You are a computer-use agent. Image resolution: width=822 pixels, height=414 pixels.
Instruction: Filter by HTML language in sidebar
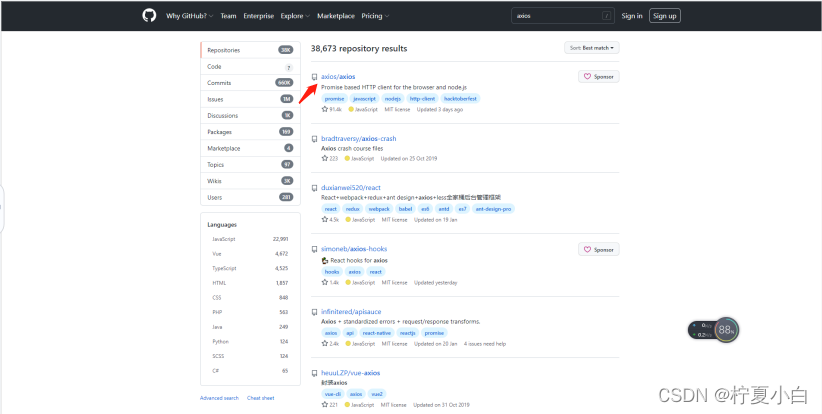(250, 283)
